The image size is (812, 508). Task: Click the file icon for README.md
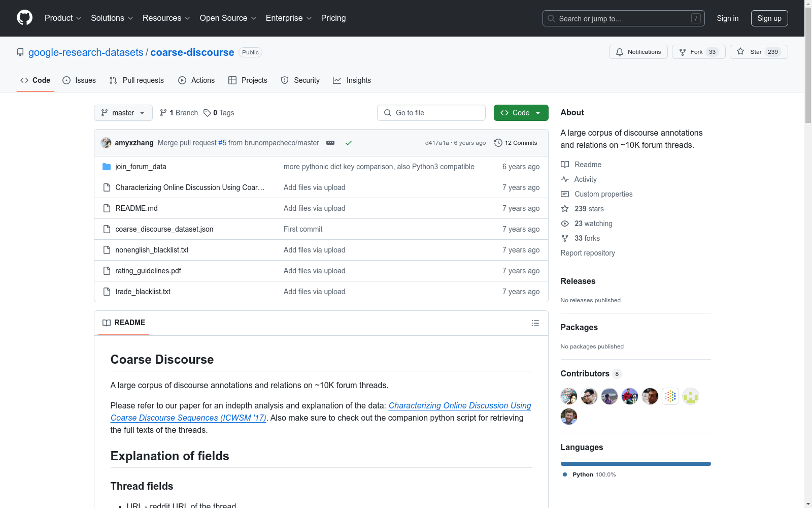click(x=107, y=208)
